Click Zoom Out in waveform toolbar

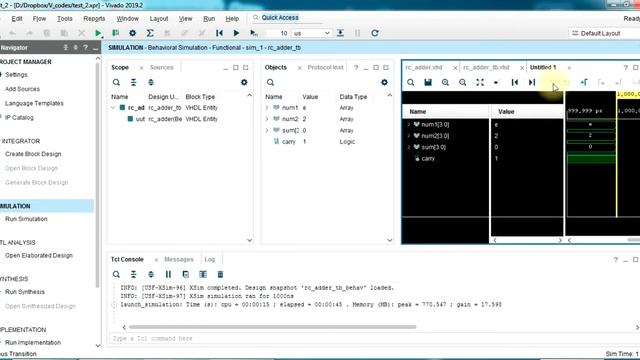(x=462, y=82)
